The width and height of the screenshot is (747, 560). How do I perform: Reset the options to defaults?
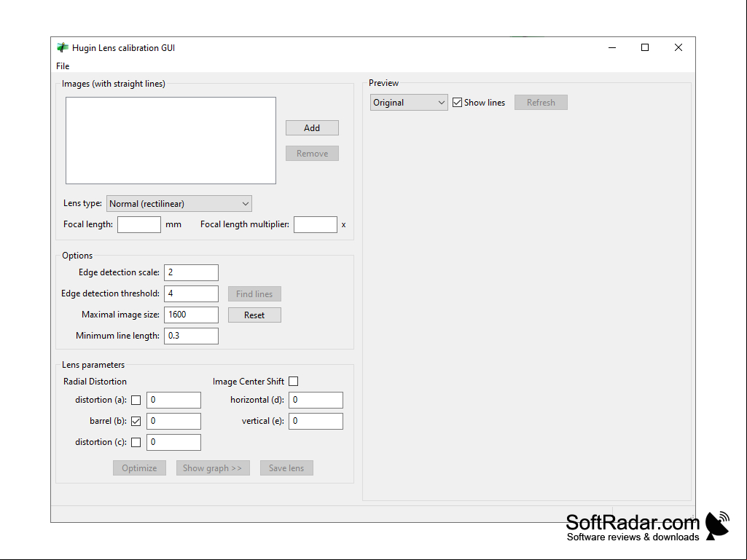click(x=254, y=315)
